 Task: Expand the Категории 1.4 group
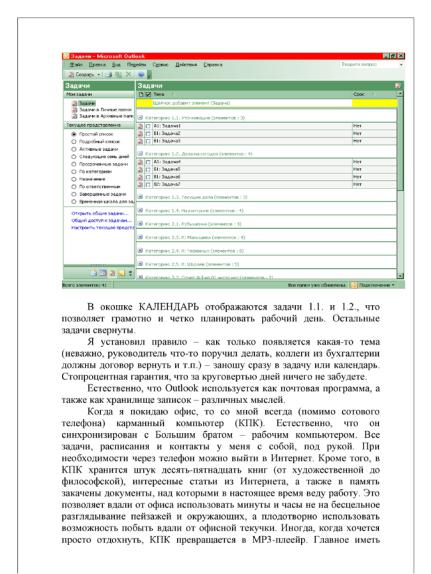click(x=140, y=211)
